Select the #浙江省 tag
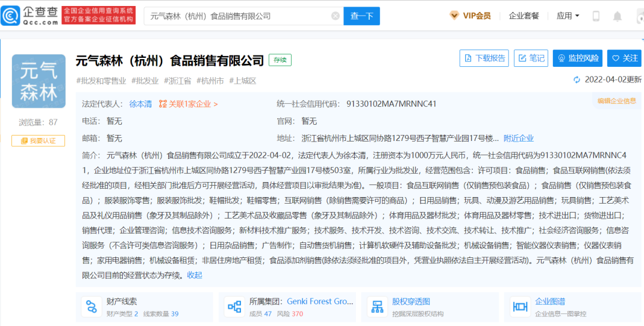Screen dimensions: 644x326 (x=178, y=81)
